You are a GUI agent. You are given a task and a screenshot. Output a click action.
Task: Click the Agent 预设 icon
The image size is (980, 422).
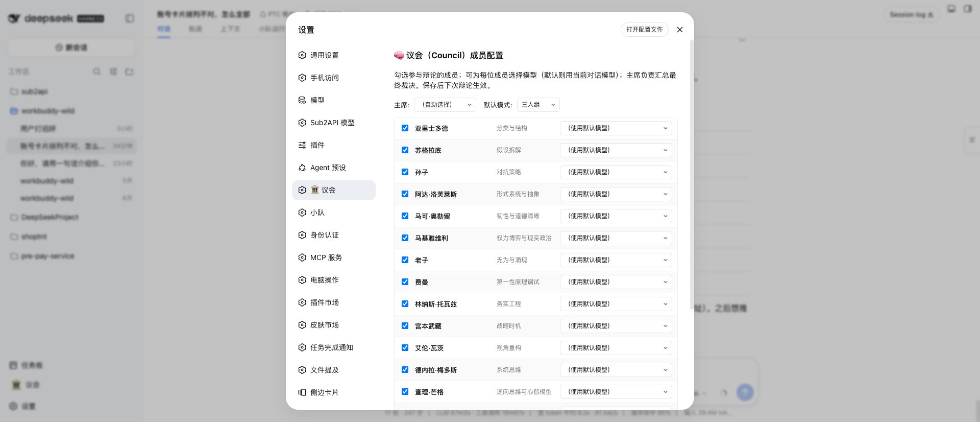coord(302,168)
